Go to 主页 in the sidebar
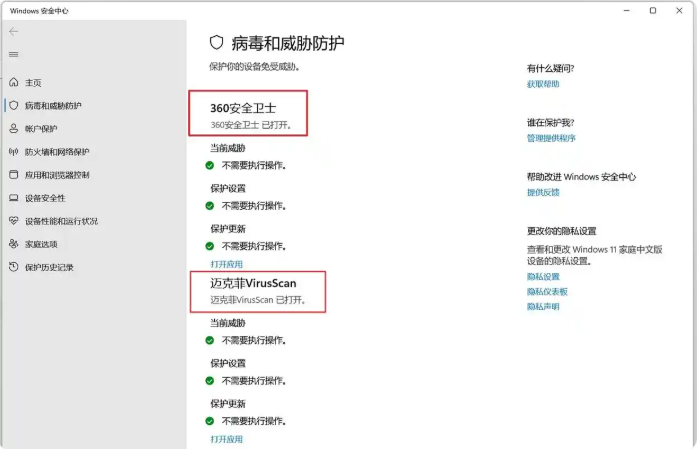697x449 pixels. pos(33,83)
